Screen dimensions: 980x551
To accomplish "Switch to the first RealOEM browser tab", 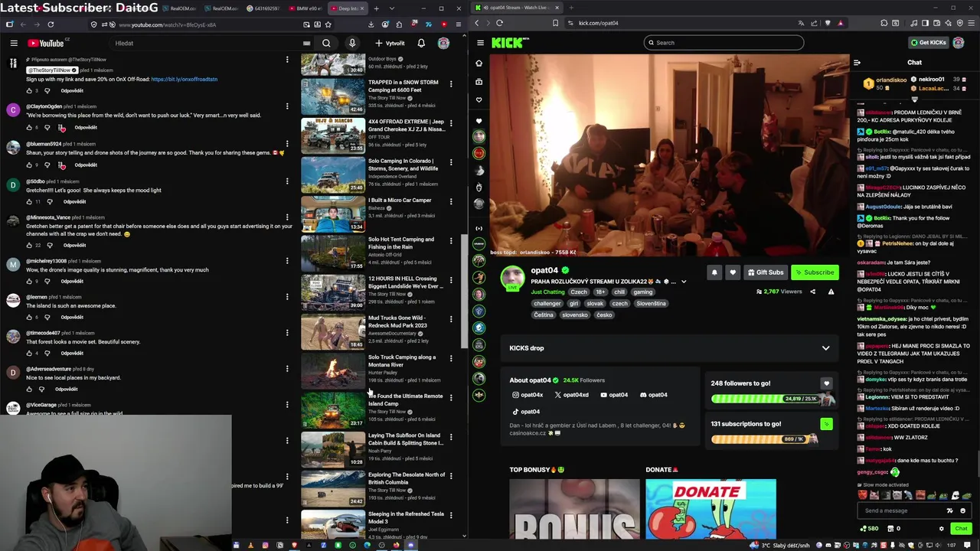I will coord(181,8).
